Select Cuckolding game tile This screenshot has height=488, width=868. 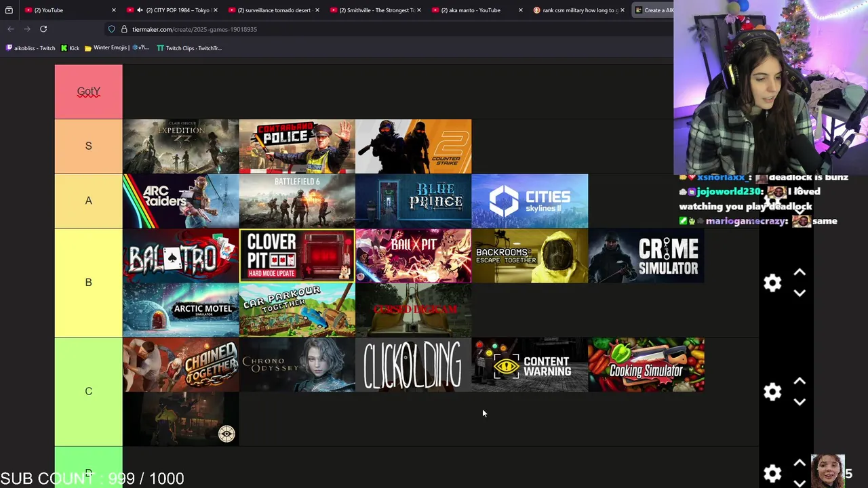[x=414, y=365]
